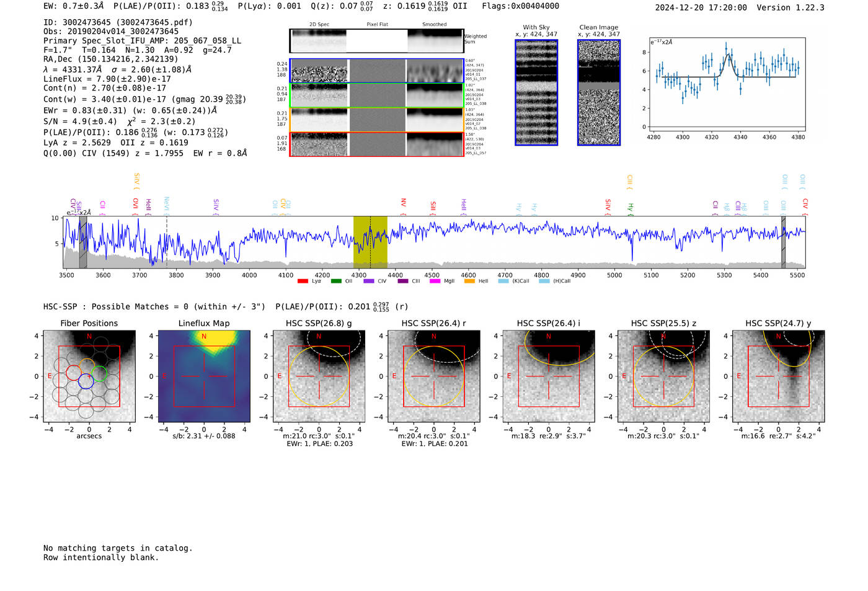Click the orange fiber circle in Fiber Positions

[86, 366]
